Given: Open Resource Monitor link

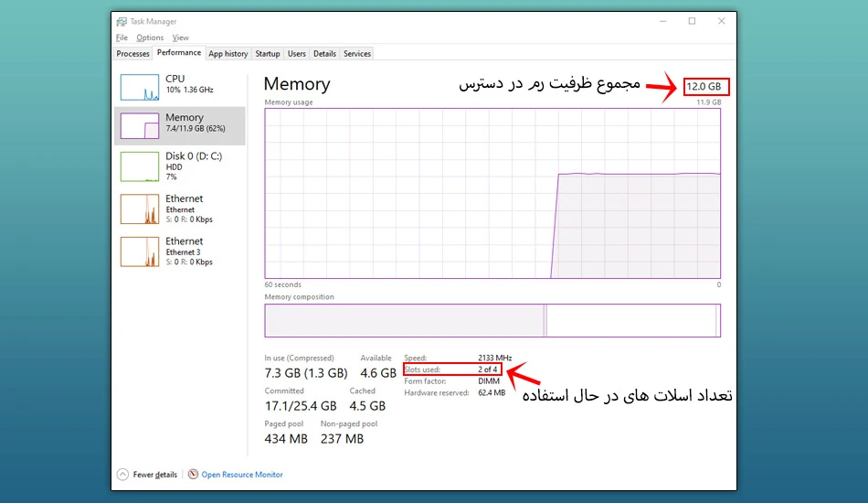Looking at the screenshot, I should pyautogui.click(x=242, y=475).
